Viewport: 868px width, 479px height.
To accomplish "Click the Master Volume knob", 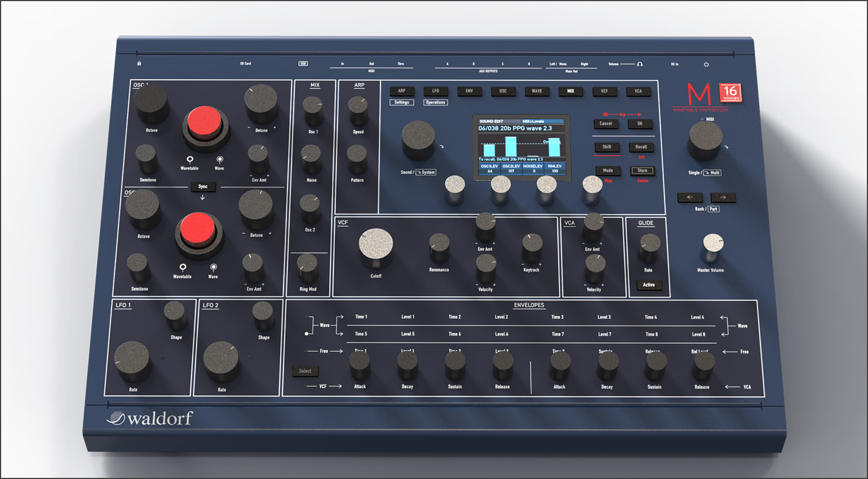I will click(x=713, y=248).
